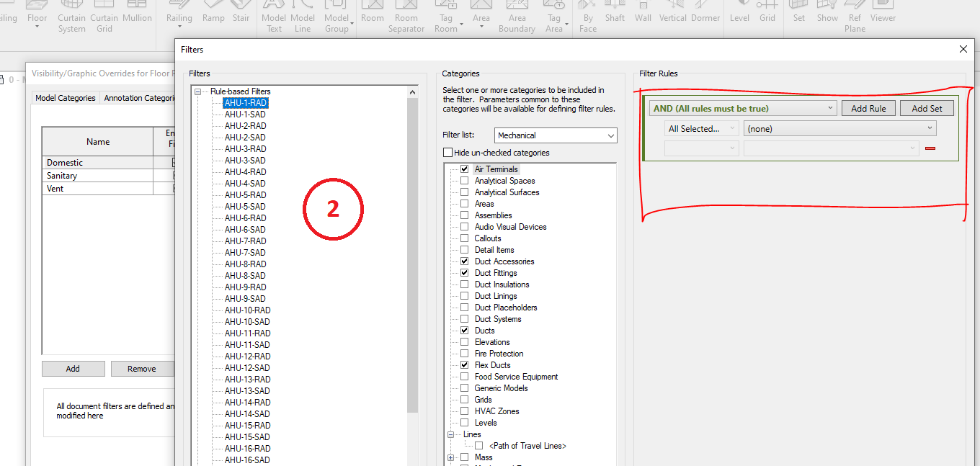Activate the Ref Plane tool
The image size is (980, 466).
(x=855, y=16)
